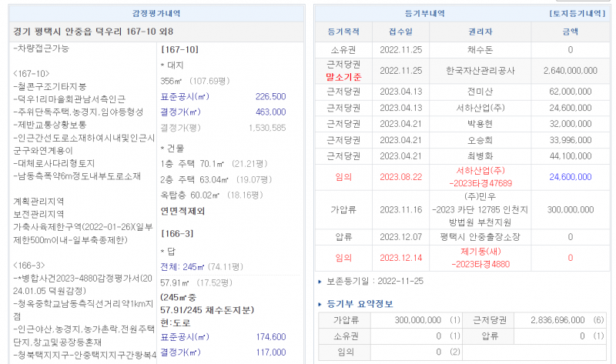616x364 pixels.
Task: Click the red date 2023.12.14
Action: point(400,258)
